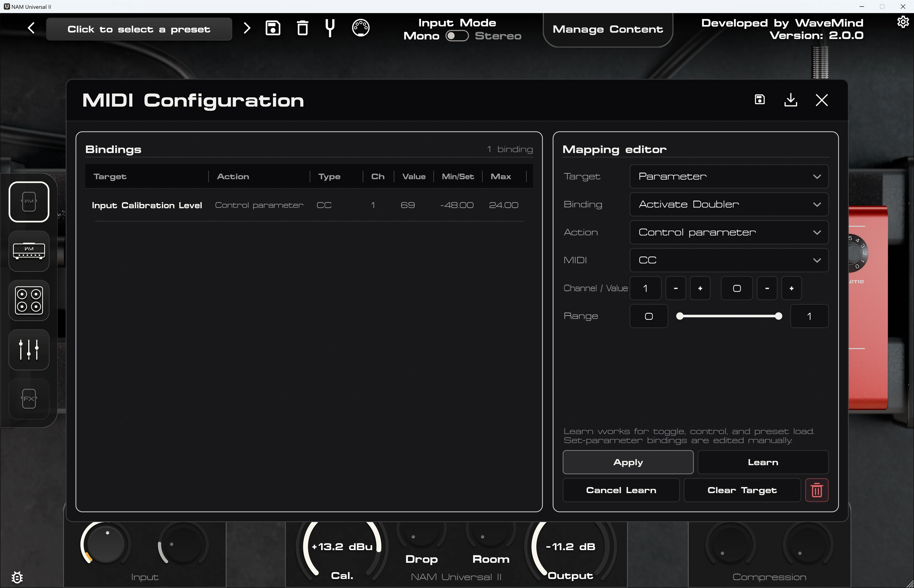Click the Range maximum field
914x588 pixels.
coord(809,316)
